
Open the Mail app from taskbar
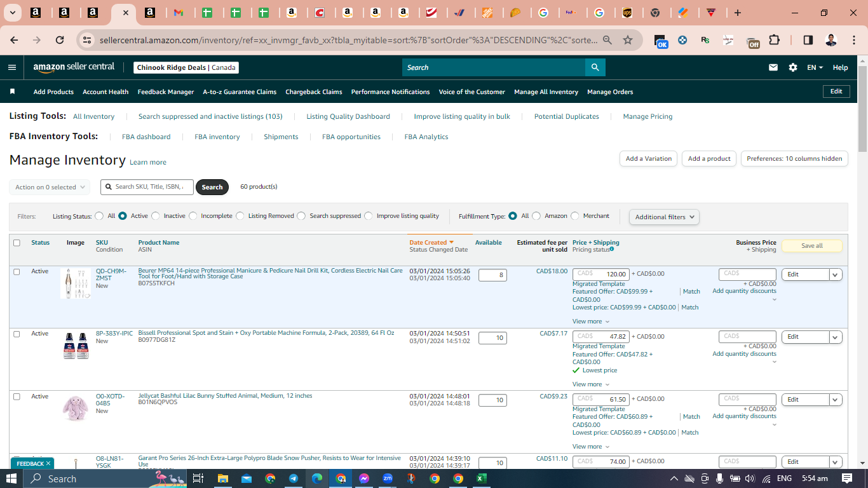tap(246, 478)
